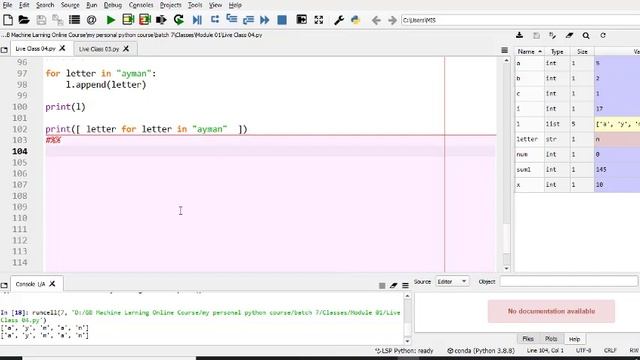
Task: Open the Source menu
Action: point(70,5)
